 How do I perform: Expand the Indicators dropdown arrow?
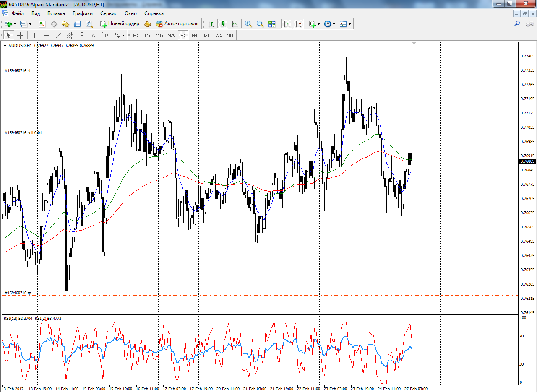(x=319, y=24)
